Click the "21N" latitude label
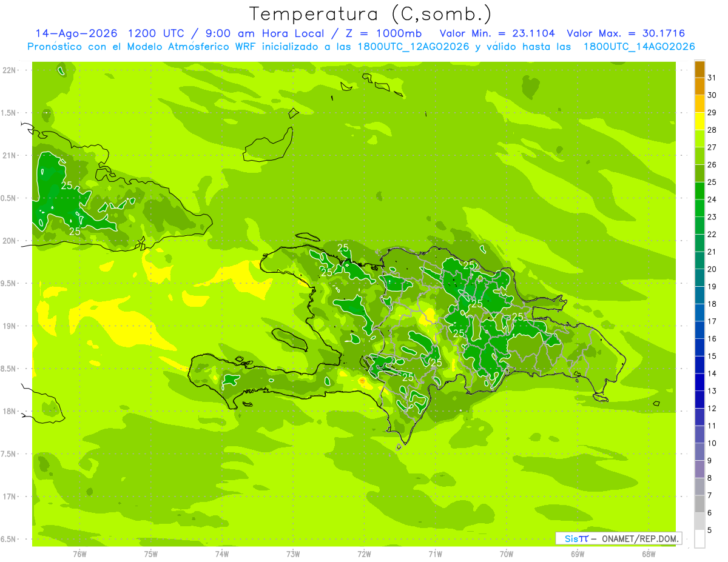728x562 pixels. (9, 156)
